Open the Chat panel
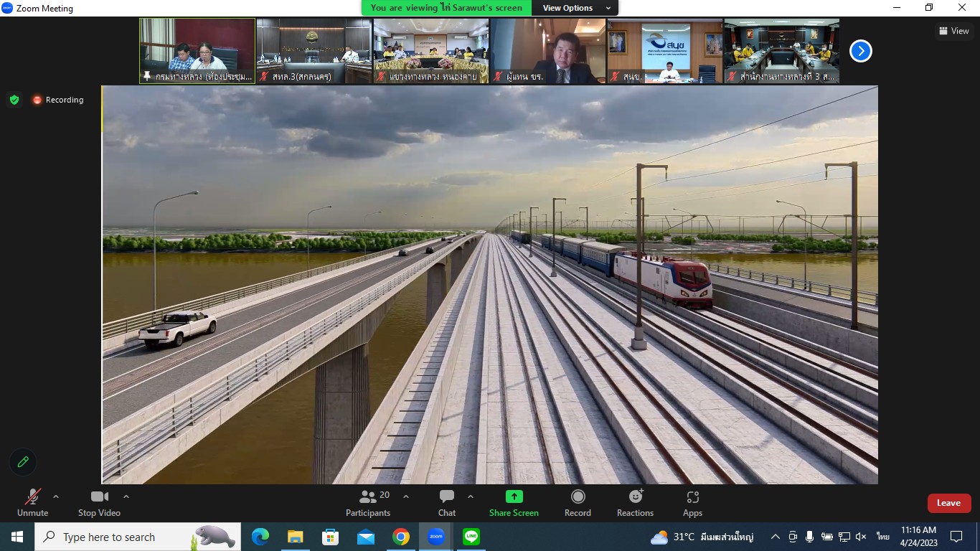 (447, 502)
